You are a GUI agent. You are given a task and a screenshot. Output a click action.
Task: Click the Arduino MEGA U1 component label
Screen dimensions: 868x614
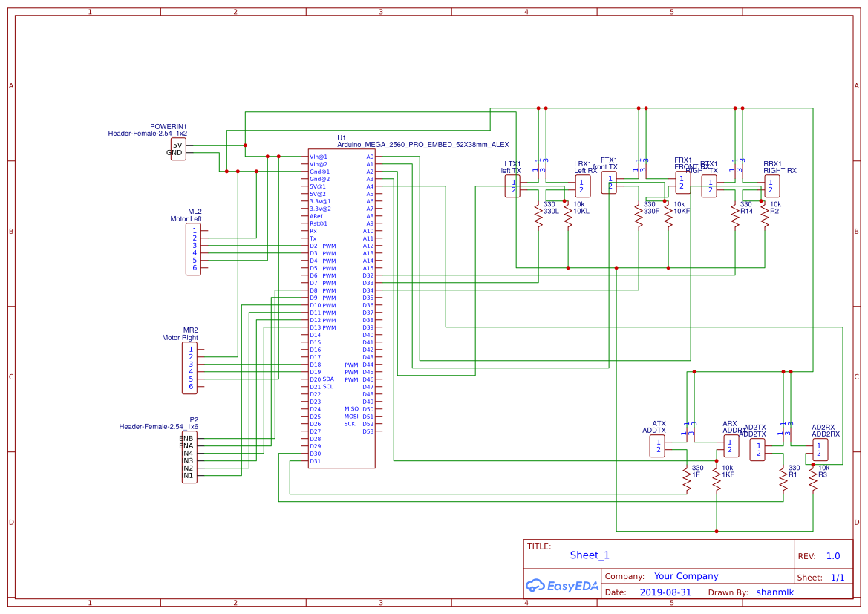pyautogui.click(x=423, y=145)
